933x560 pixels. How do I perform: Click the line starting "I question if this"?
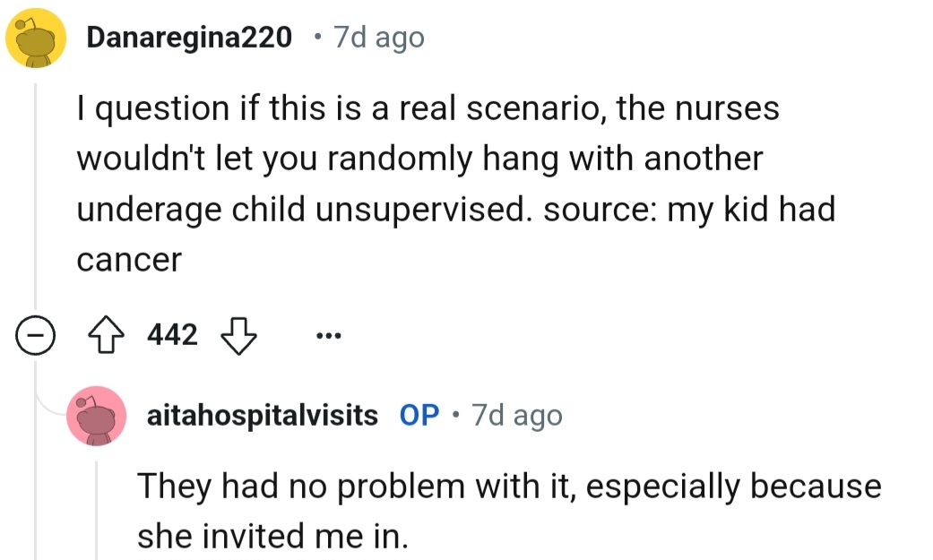[x=428, y=108]
